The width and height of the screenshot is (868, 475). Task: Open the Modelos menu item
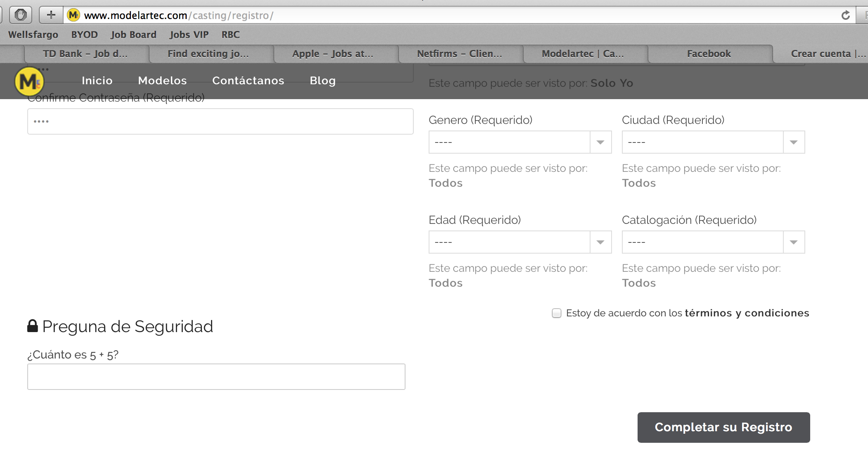click(x=162, y=81)
